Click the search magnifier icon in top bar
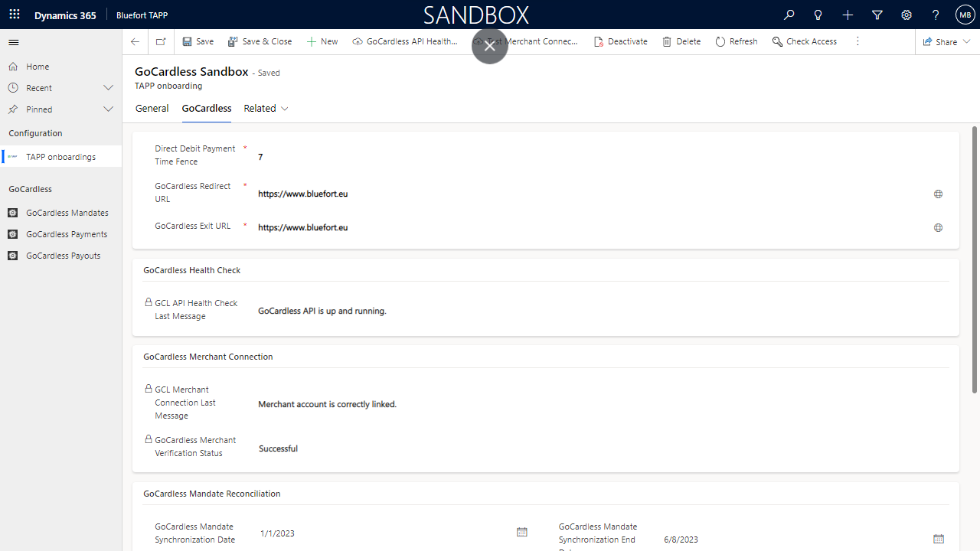980x551 pixels. coord(789,15)
